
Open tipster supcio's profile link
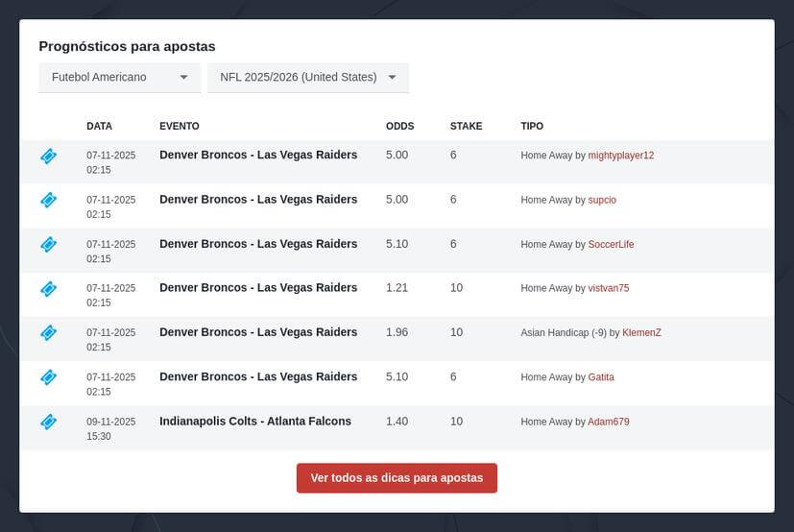pyautogui.click(x=602, y=200)
